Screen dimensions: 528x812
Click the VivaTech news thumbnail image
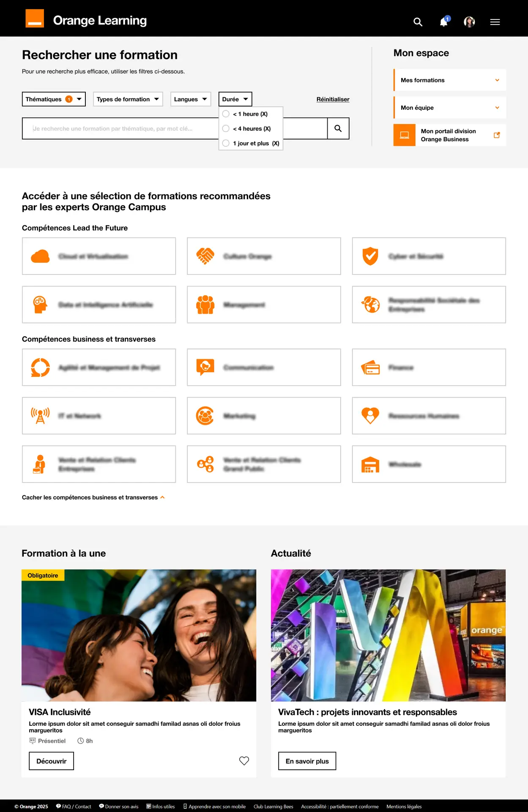pos(388,635)
